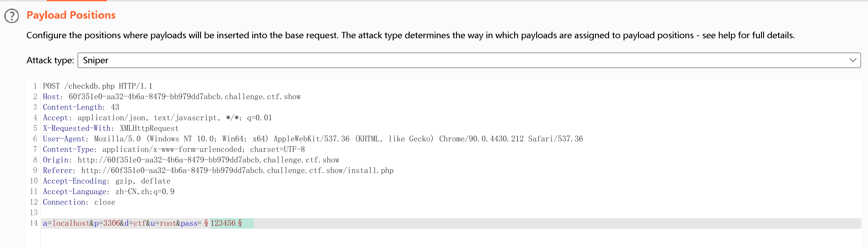The width and height of the screenshot is (868, 248).
Task: Click the Accept header line
Action: [x=157, y=118]
